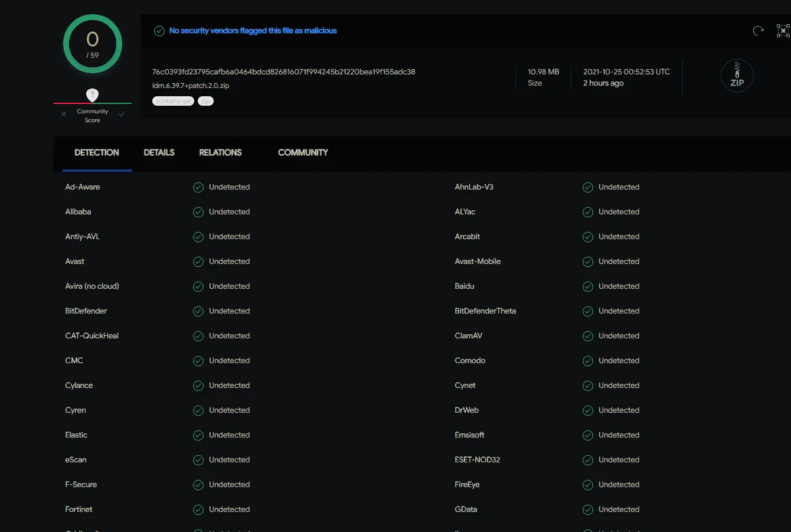Click the check icon in the Ad-Aware row
This screenshot has height=532, width=791.
tap(198, 187)
